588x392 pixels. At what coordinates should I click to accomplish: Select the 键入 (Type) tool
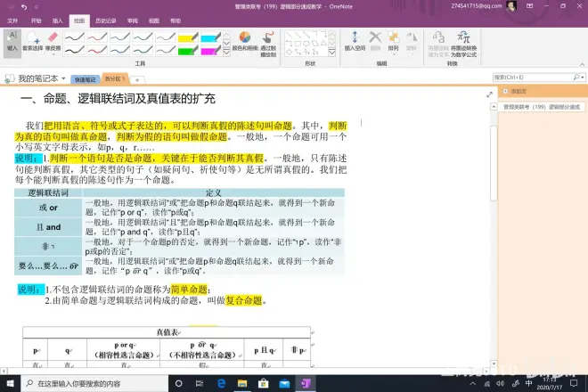pos(12,41)
